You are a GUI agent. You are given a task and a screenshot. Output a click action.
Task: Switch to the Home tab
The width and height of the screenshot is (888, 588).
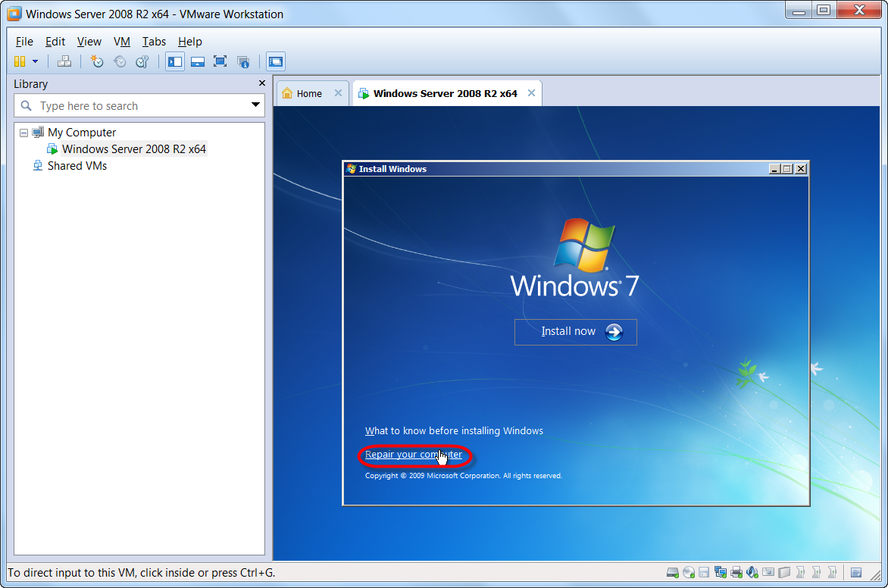coord(309,93)
